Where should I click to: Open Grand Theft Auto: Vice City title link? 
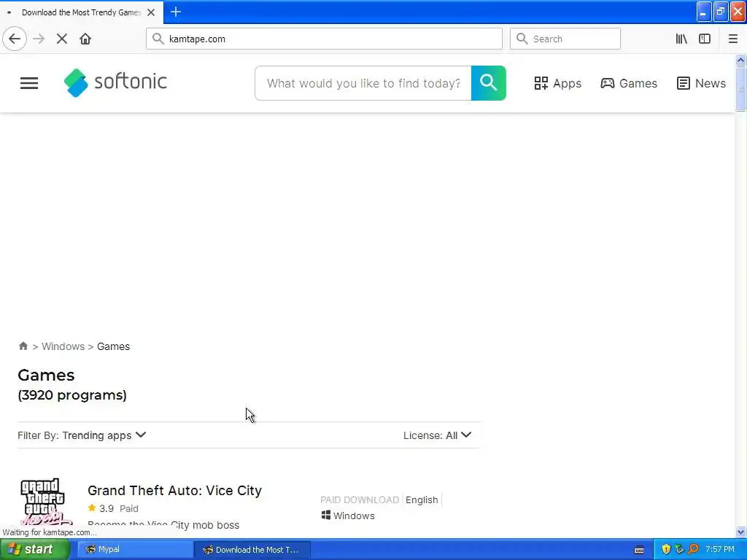[174, 491]
